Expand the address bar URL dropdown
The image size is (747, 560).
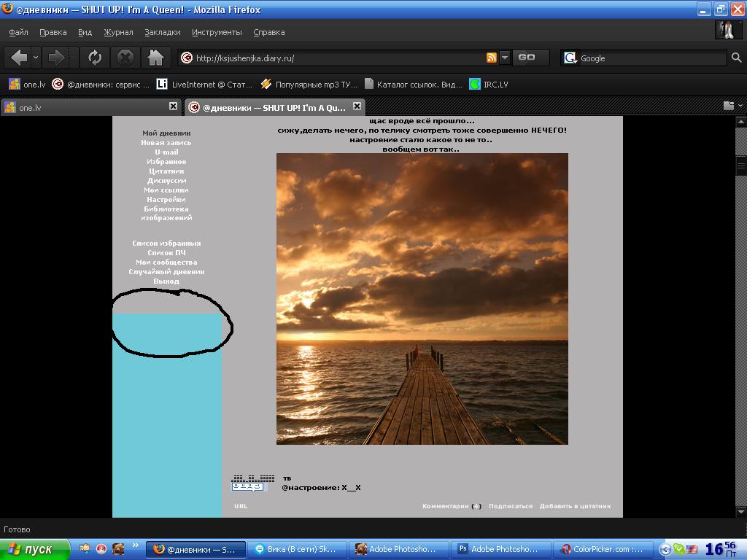click(505, 58)
